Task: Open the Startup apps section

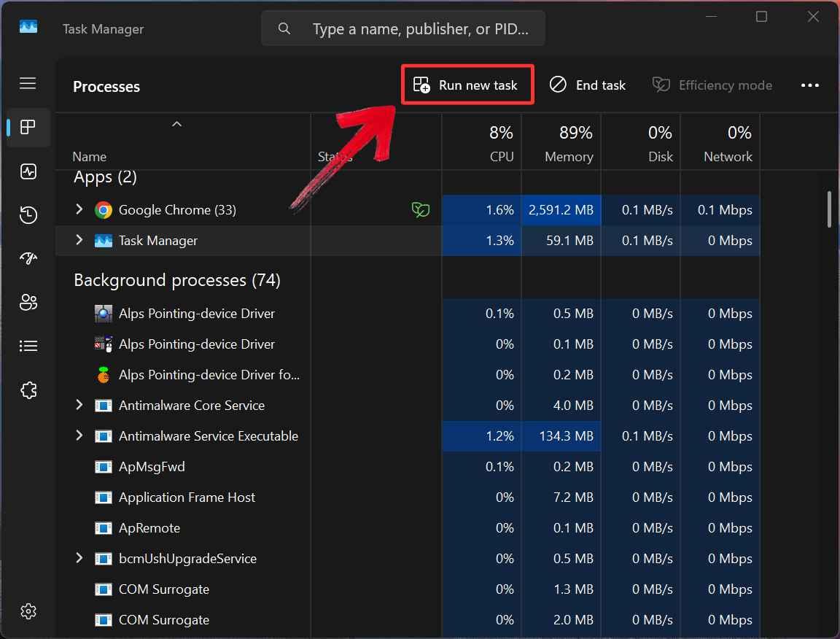Action: pos(28,258)
